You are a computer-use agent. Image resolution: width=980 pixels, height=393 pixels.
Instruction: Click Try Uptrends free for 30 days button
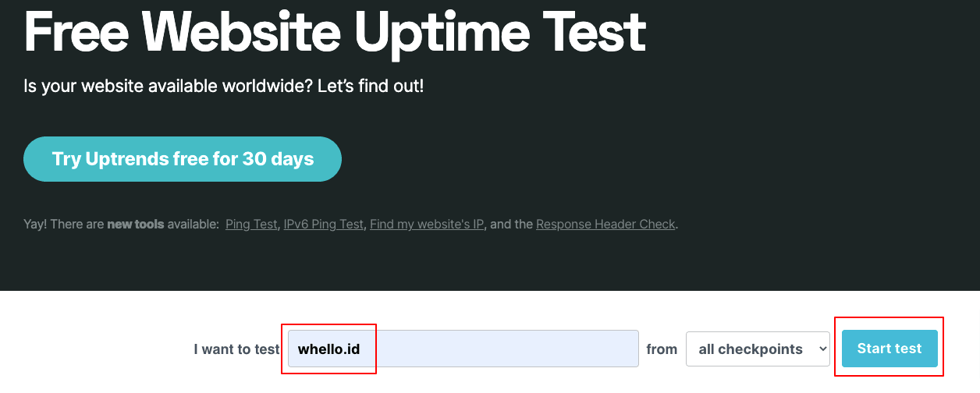coord(183,159)
